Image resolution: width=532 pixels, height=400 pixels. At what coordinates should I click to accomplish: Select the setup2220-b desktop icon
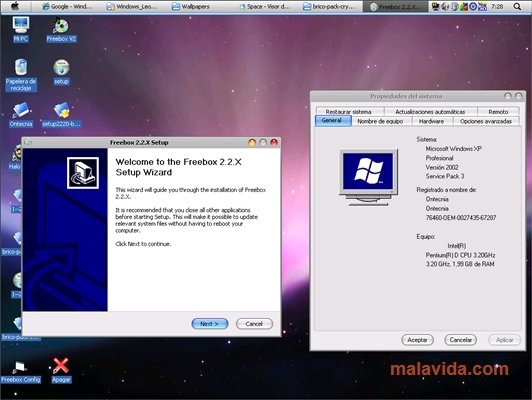(x=61, y=114)
